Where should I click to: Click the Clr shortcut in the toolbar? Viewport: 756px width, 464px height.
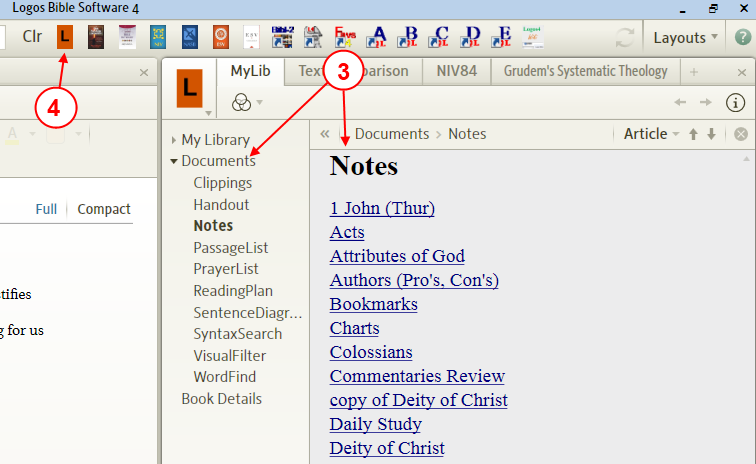click(x=32, y=37)
